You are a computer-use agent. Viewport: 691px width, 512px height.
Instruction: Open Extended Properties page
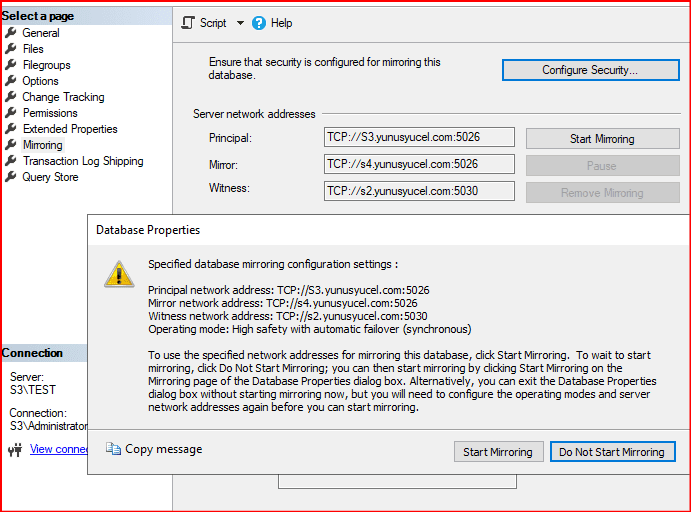click(70, 129)
